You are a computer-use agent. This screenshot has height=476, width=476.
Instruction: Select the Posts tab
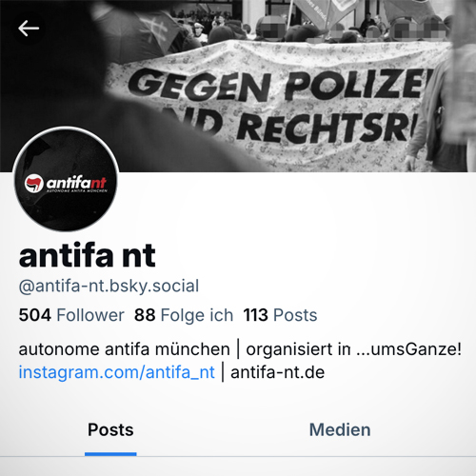[110, 430]
